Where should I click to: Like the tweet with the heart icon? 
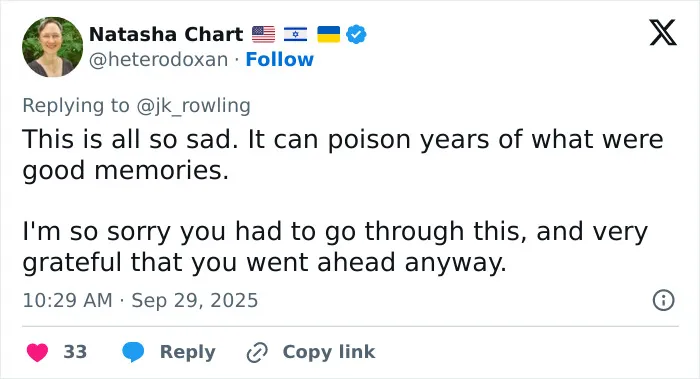click(38, 352)
